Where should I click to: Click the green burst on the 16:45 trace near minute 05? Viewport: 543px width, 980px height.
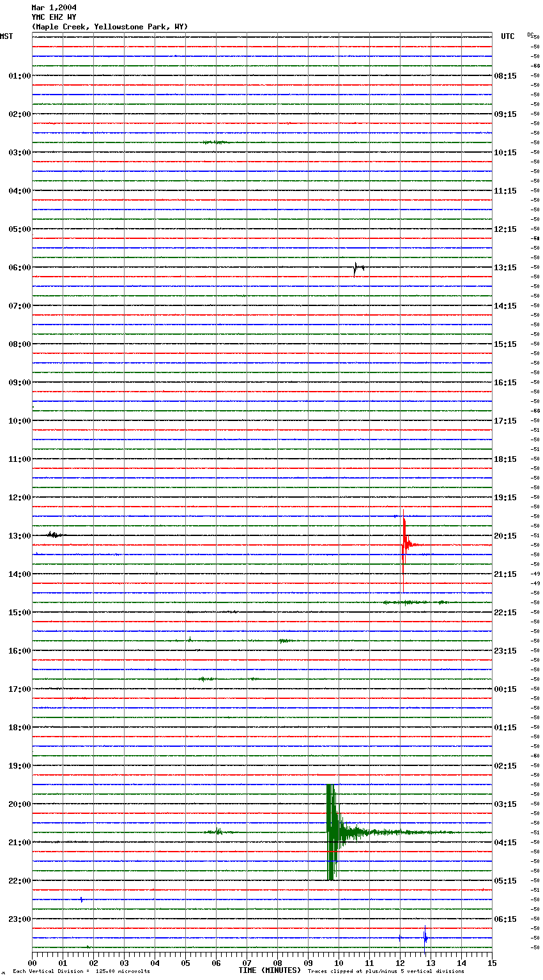(206, 679)
